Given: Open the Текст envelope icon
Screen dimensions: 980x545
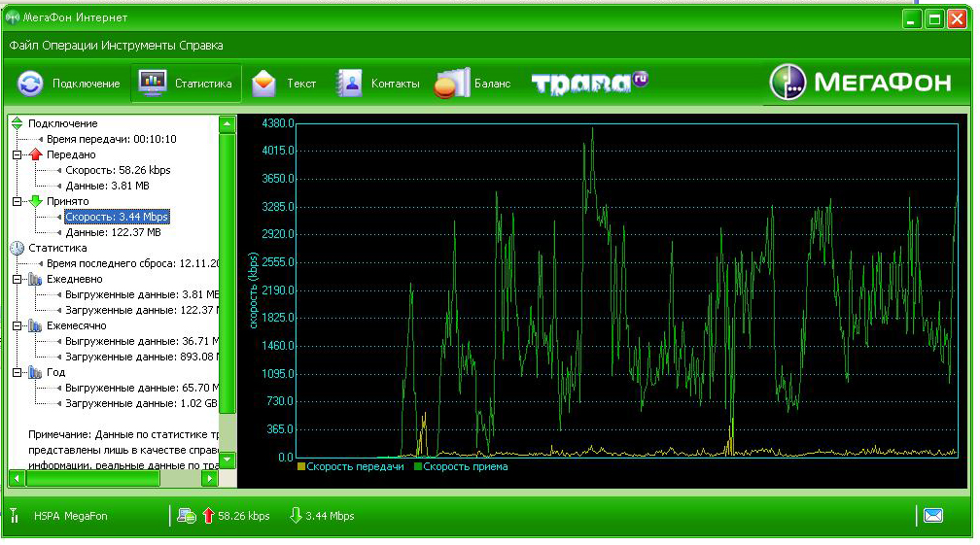Looking at the screenshot, I should click(x=263, y=83).
